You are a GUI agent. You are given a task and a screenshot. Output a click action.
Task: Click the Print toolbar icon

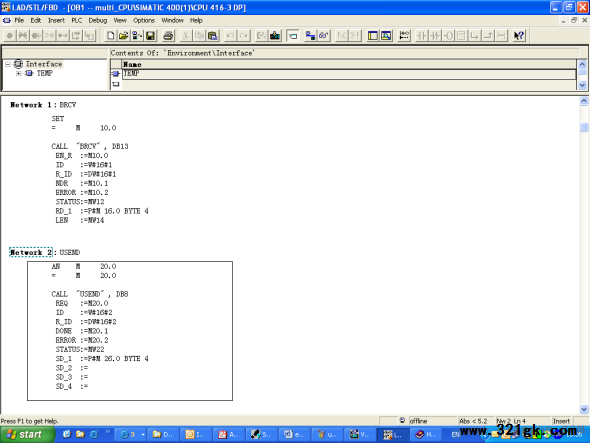168,36
